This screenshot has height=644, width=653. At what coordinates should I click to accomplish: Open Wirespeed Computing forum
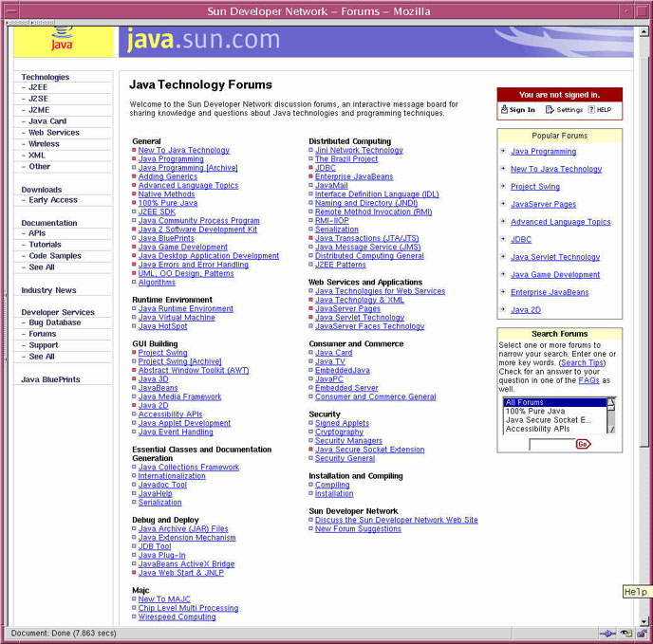tap(177, 616)
